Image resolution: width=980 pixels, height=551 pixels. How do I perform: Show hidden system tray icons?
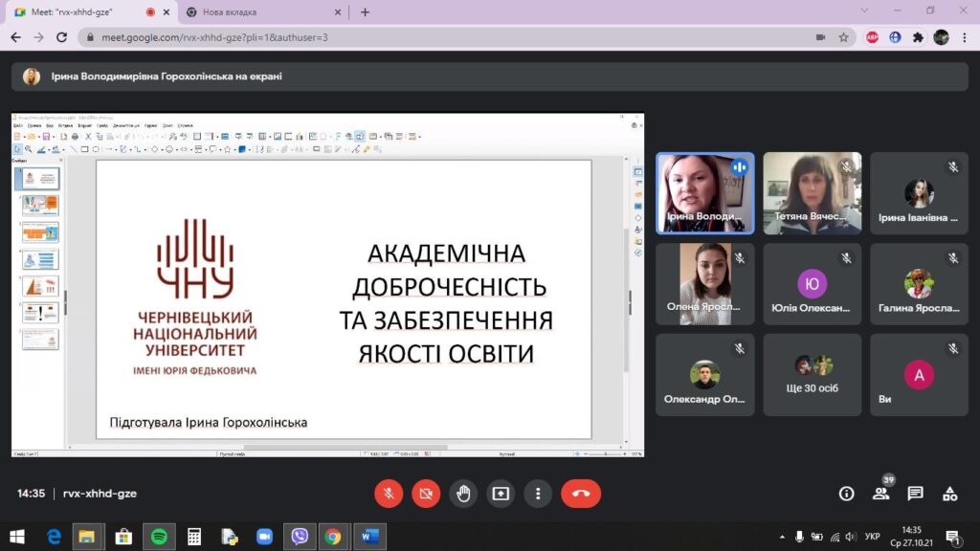pyautogui.click(x=782, y=537)
